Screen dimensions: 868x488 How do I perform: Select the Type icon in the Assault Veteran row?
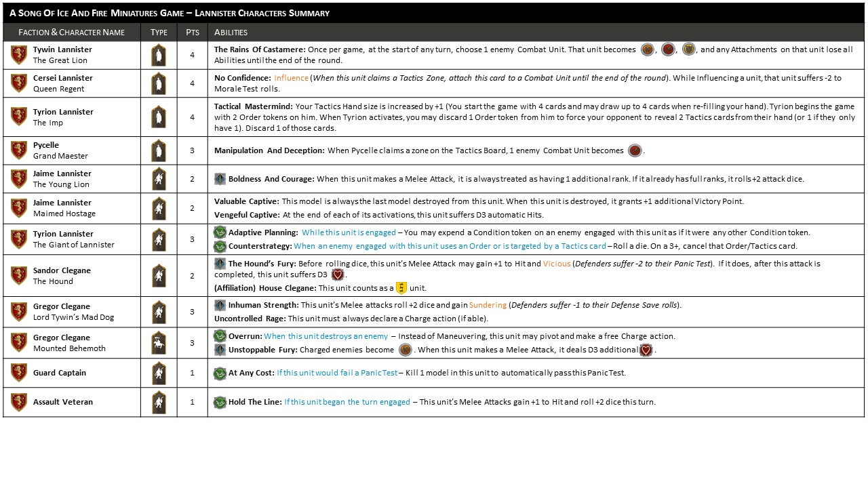pyautogui.click(x=159, y=402)
